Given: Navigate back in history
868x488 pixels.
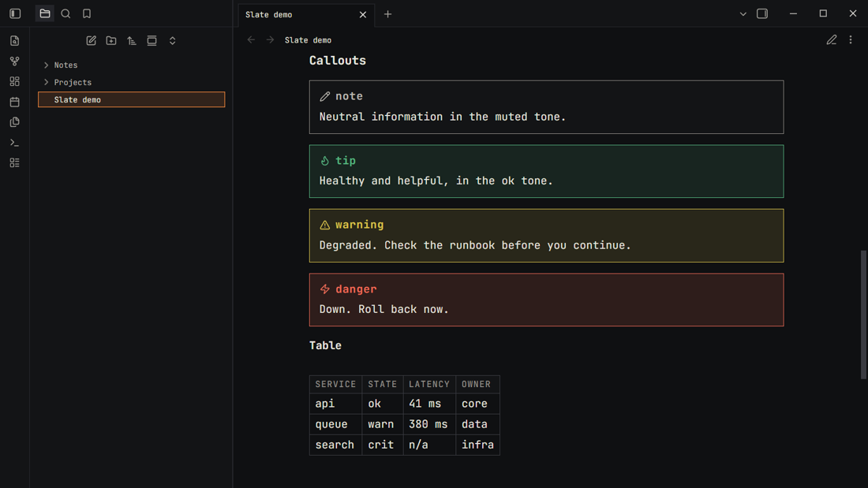Looking at the screenshot, I should coord(251,40).
